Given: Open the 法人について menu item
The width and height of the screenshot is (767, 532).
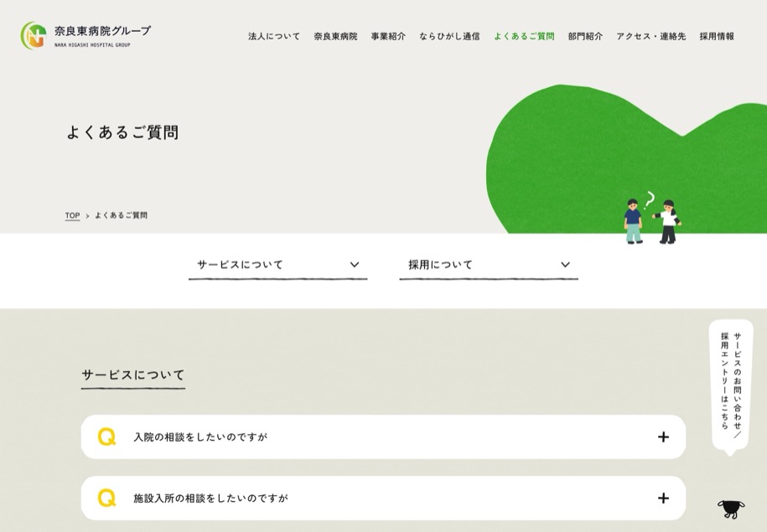Looking at the screenshot, I should pyautogui.click(x=274, y=36).
